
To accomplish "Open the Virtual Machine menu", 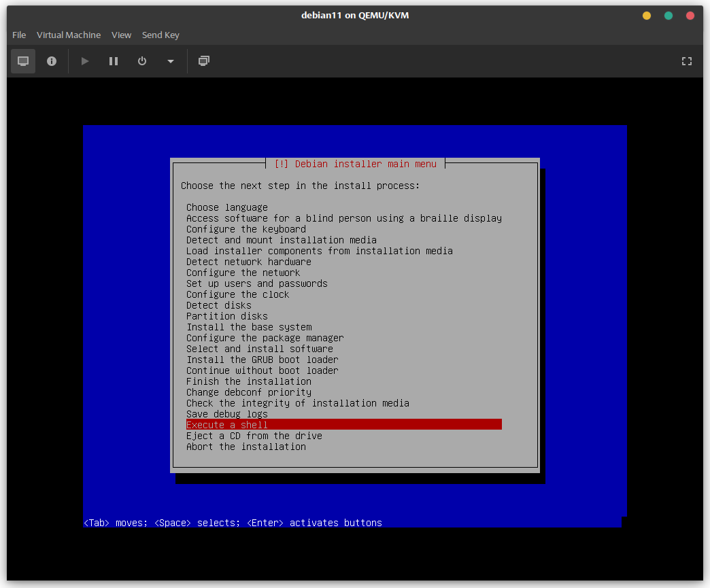I will click(x=69, y=35).
